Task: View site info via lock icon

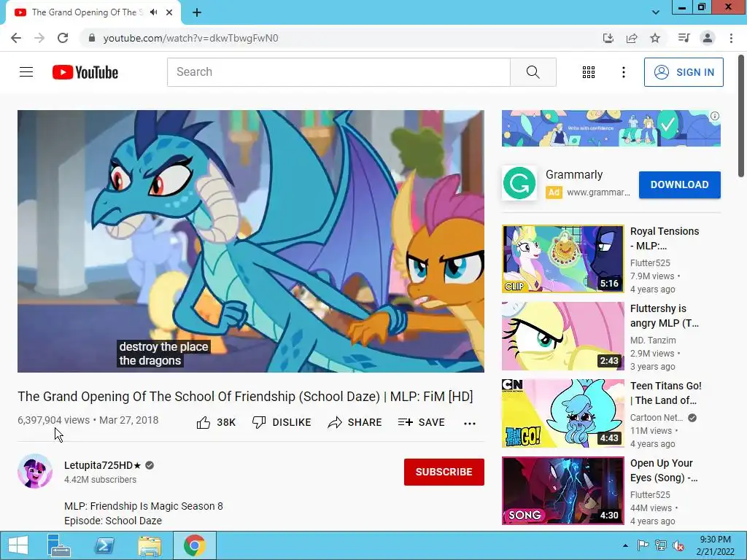Action: point(92,38)
